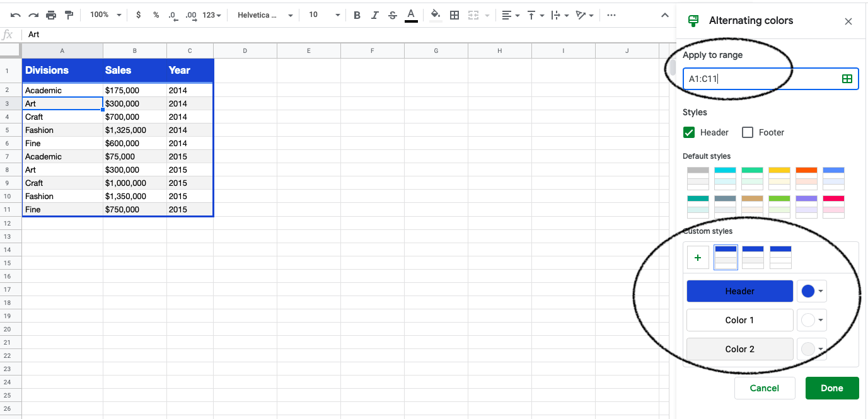Select the Print icon in the toolbar

click(x=50, y=14)
